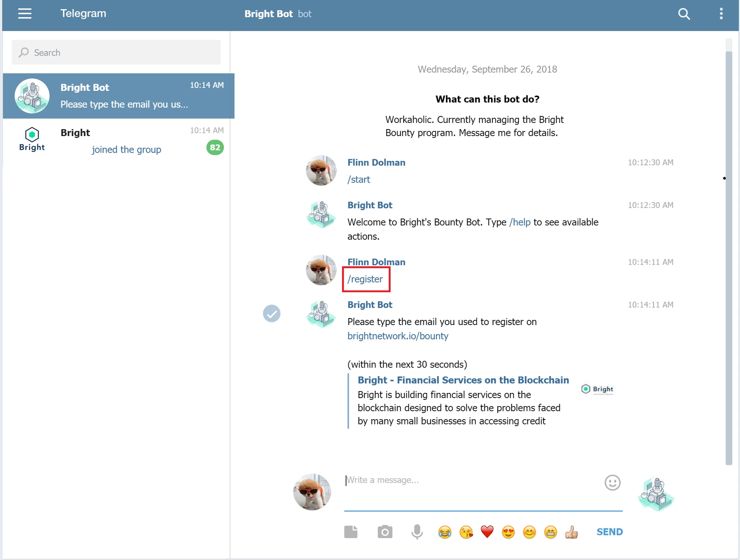Click the camera photo icon
Viewport: 740px width, 560px height.
(x=385, y=532)
